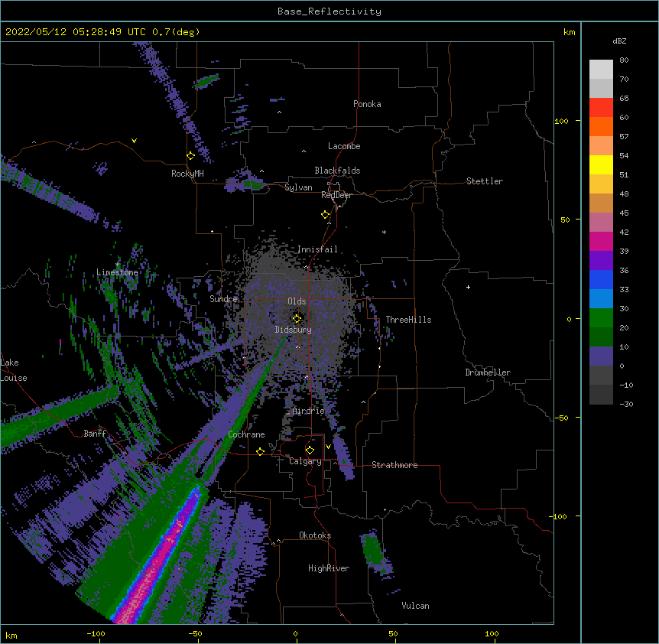Click the ThreeHills label
This screenshot has height=644, width=659.
tap(408, 320)
